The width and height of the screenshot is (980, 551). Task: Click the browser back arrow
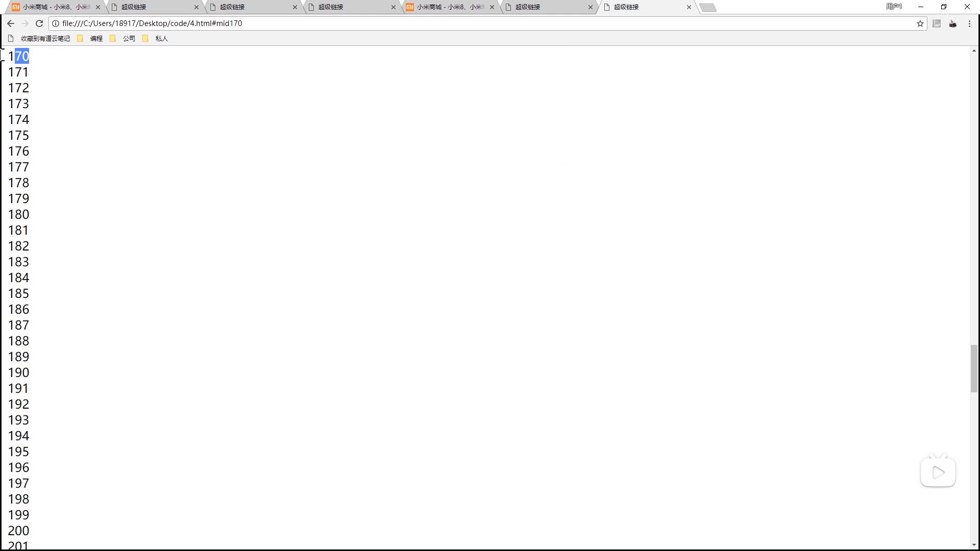pos(11,23)
